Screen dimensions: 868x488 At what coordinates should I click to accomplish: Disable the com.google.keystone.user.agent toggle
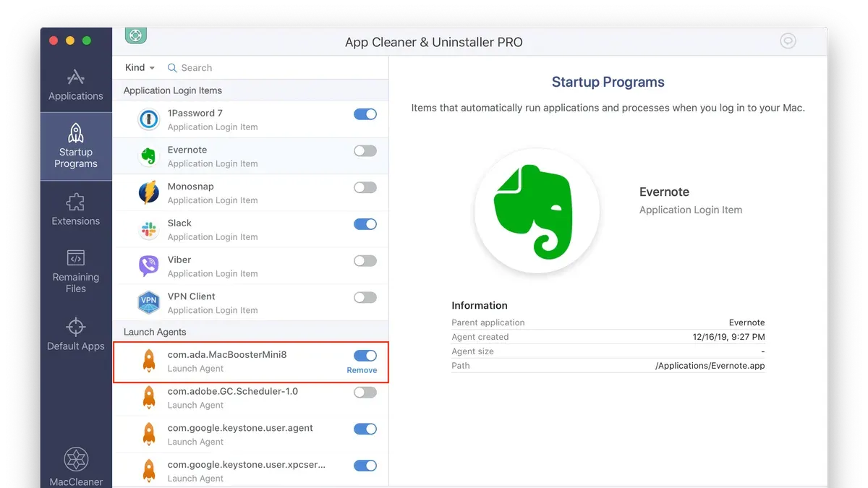point(365,429)
